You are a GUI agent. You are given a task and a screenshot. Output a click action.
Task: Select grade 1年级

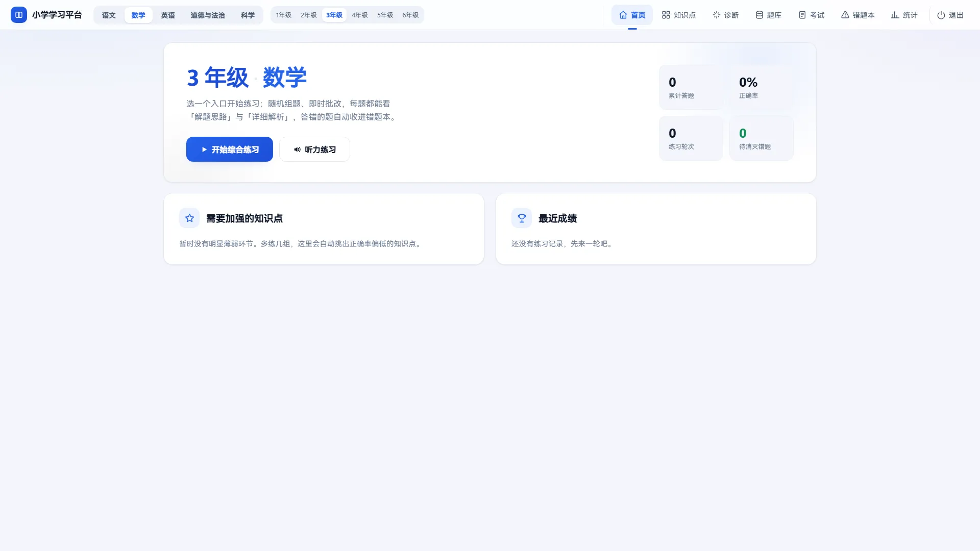point(284,15)
